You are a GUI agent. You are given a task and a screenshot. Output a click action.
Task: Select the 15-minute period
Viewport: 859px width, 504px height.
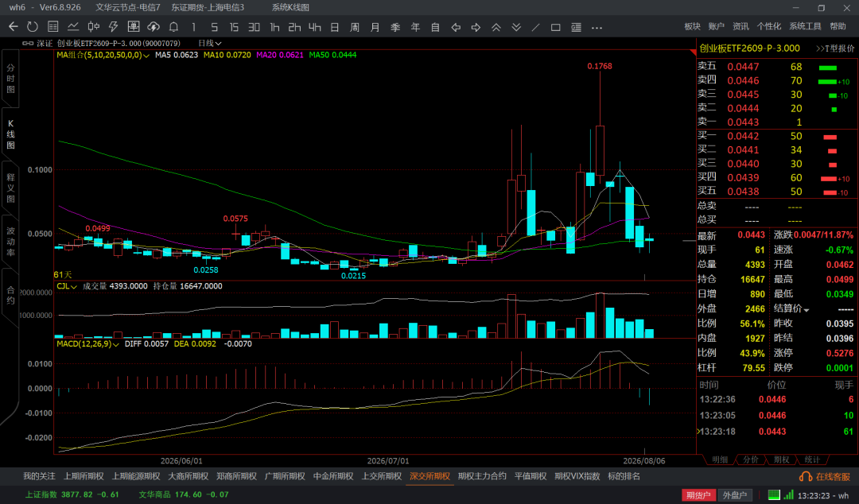click(x=234, y=27)
